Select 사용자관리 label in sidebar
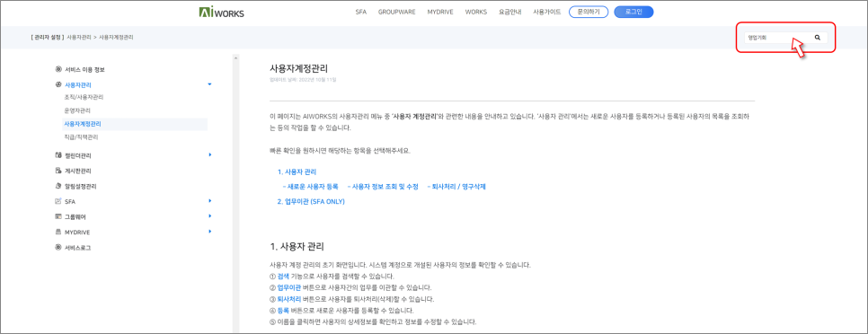Viewport: 868px width, 334px height. pos(78,85)
